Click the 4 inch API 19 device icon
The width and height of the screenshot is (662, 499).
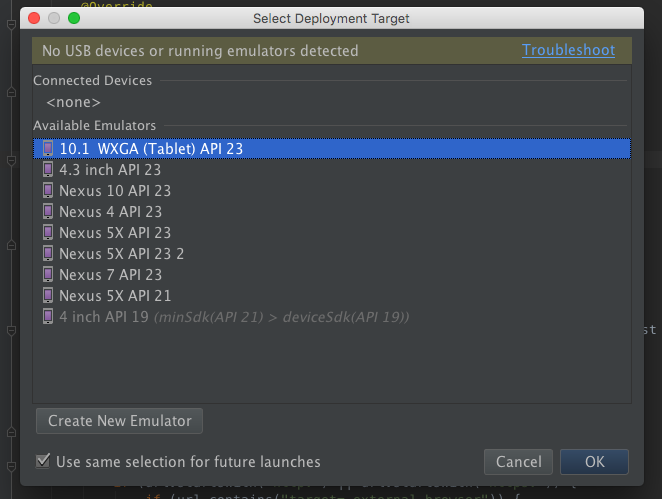48,317
